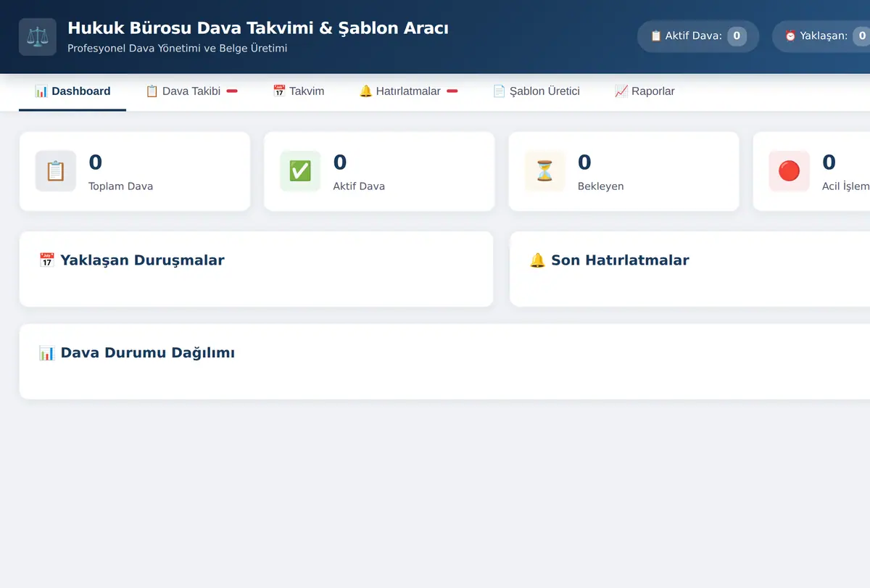This screenshot has height=588, width=870.
Task: Click the calendar icon beside Yaklaşan Duruşmalar
Action: pyautogui.click(x=46, y=260)
